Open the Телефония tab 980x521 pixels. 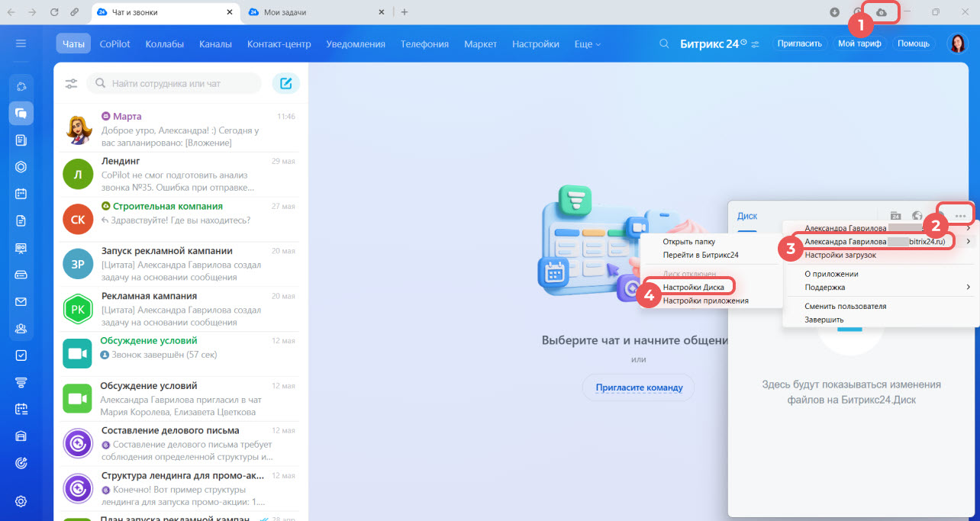click(424, 44)
